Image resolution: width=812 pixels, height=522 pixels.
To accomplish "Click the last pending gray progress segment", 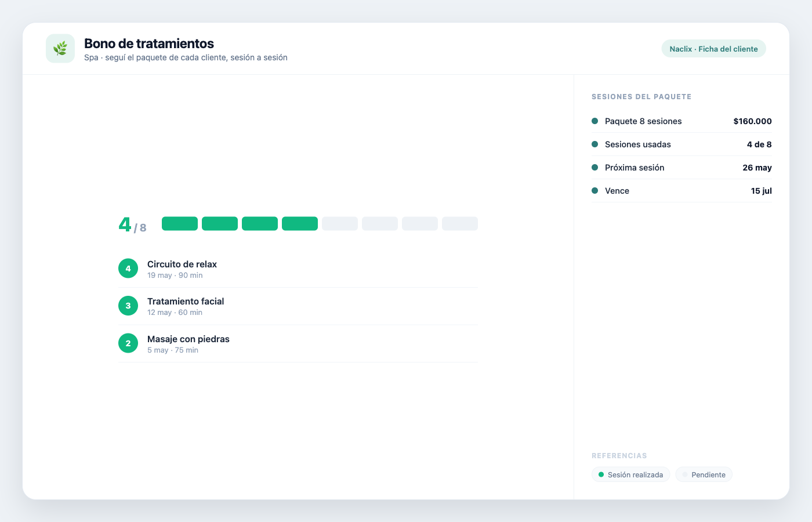I will coord(460,224).
